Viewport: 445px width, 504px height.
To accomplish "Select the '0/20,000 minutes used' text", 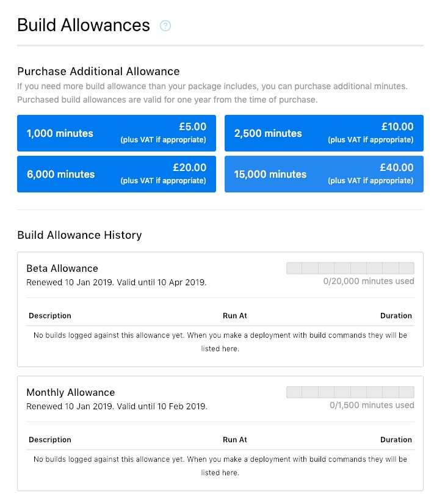I will (x=369, y=281).
